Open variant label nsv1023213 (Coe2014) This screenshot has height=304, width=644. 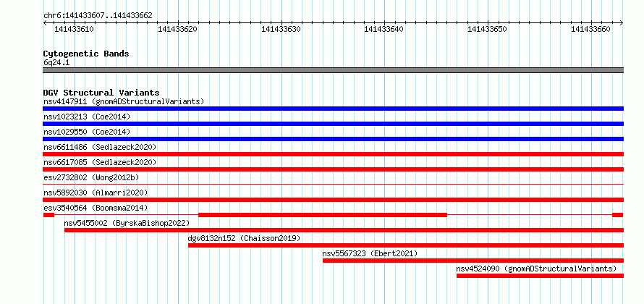tap(87, 117)
